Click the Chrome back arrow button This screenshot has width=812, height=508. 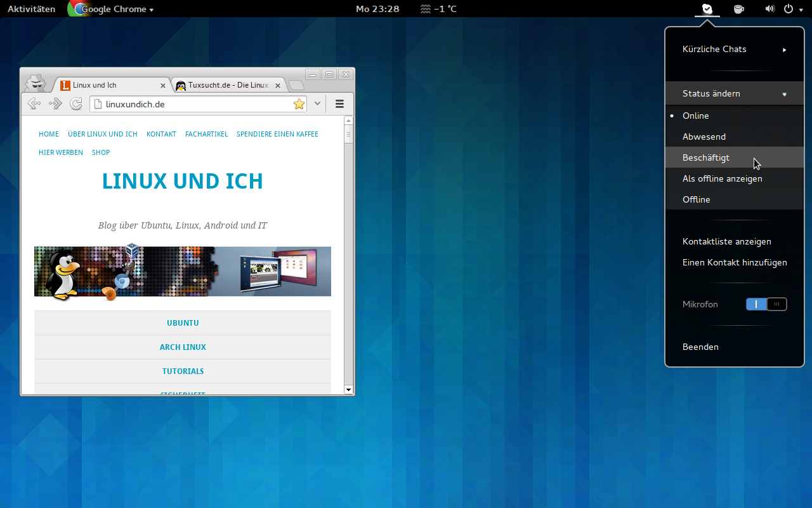(x=34, y=104)
